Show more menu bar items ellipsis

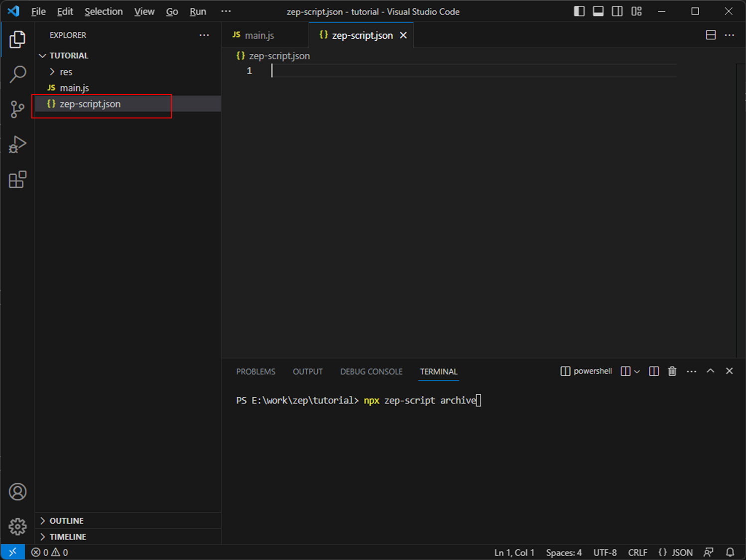click(x=226, y=11)
